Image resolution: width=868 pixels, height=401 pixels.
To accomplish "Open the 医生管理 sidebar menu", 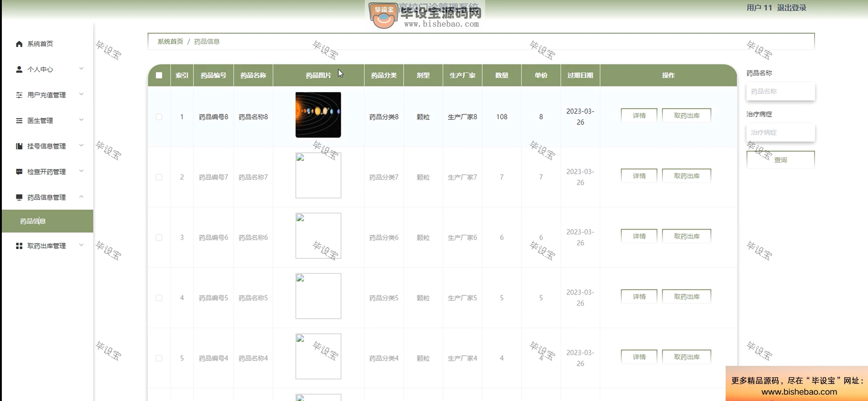I will pyautogui.click(x=48, y=121).
